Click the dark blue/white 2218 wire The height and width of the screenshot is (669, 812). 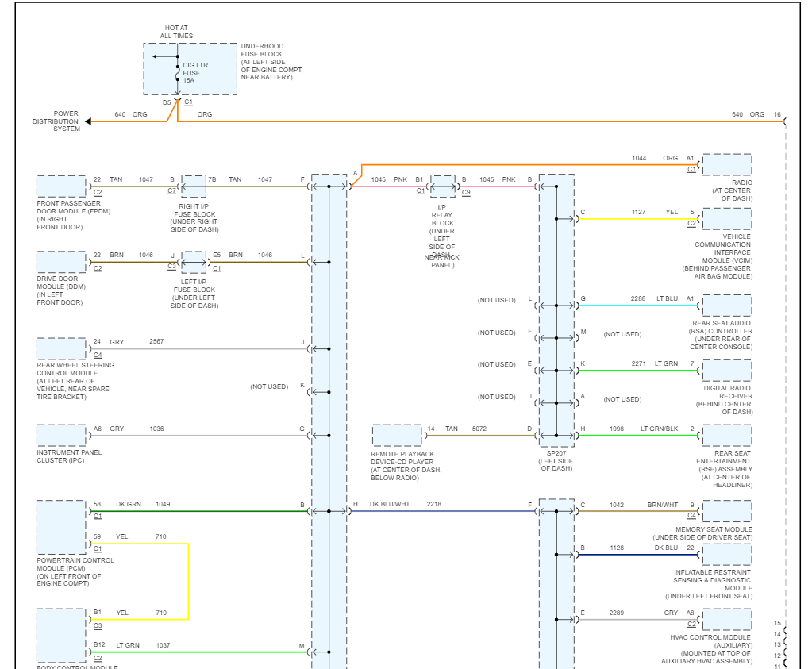point(444,511)
